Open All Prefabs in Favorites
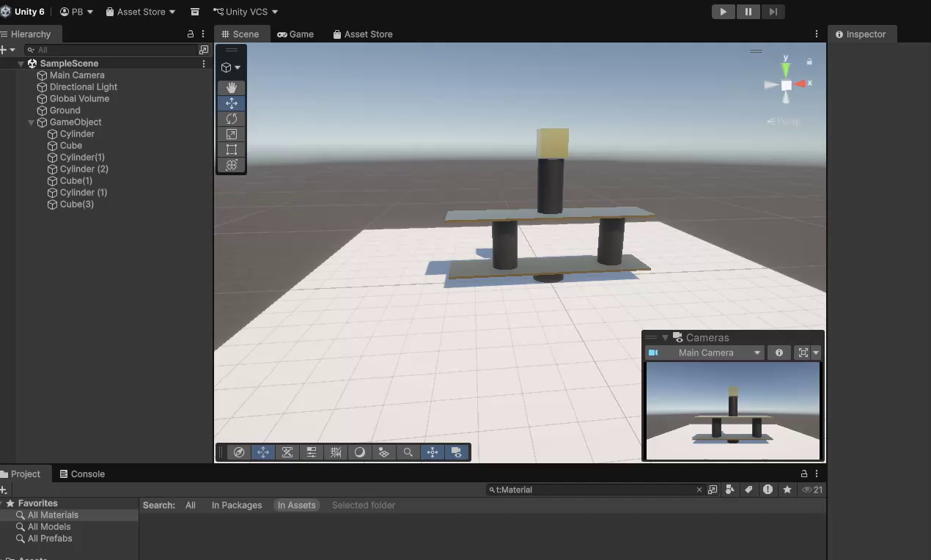 [x=50, y=539]
